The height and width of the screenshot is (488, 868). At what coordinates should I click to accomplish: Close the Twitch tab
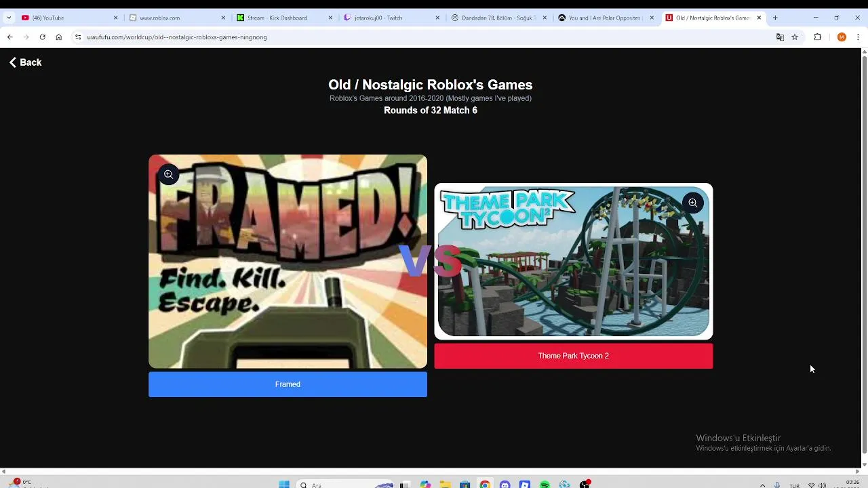[x=437, y=18]
